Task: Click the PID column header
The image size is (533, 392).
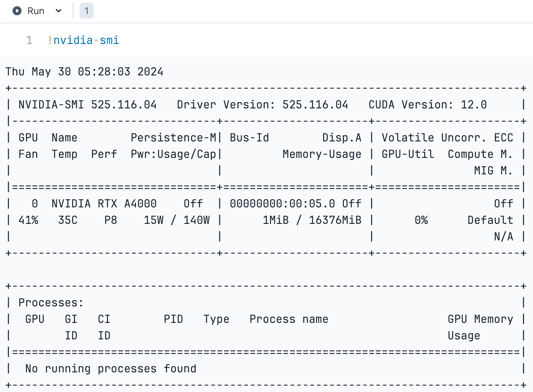Action: coord(173,319)
